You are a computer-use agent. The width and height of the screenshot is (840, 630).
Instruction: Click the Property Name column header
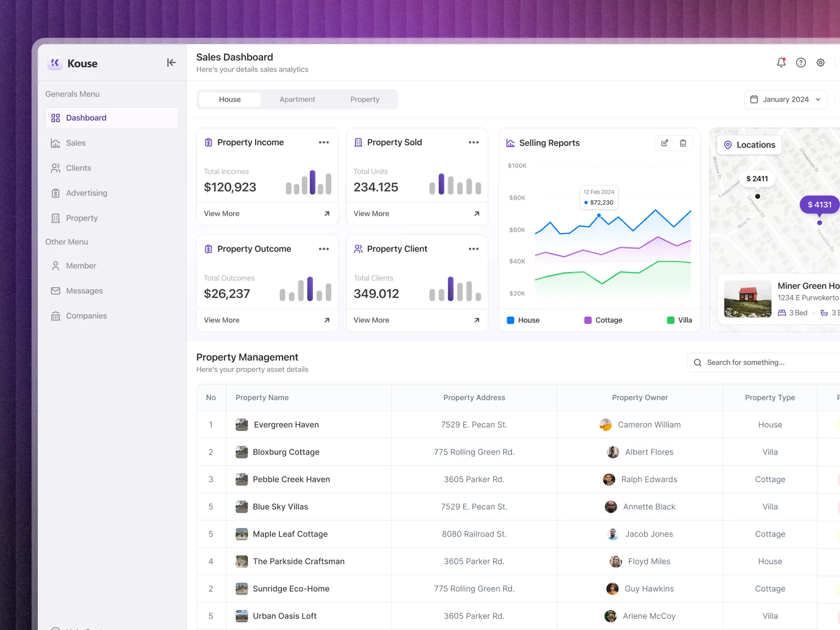click(x=262, y=398)
